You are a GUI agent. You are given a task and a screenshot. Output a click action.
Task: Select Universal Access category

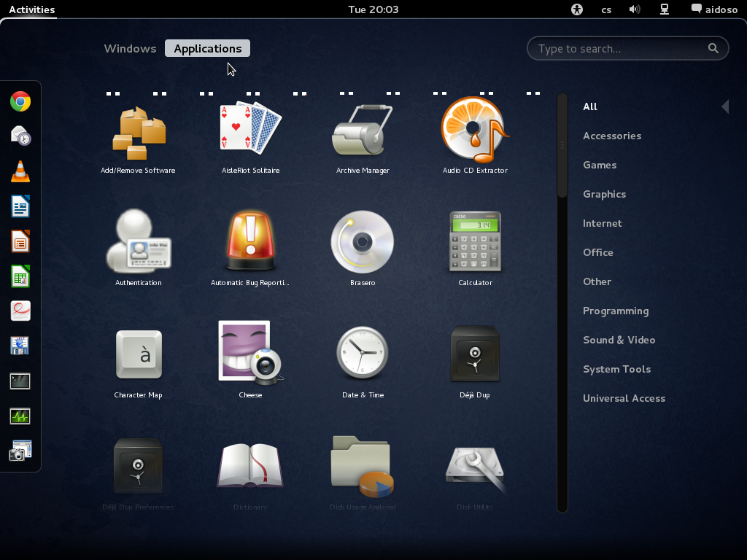point(624,398)
